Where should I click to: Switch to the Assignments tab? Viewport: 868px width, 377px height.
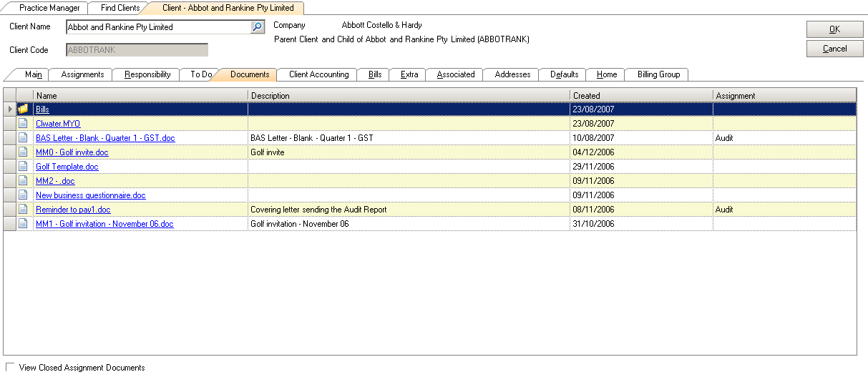pos(82,74)
